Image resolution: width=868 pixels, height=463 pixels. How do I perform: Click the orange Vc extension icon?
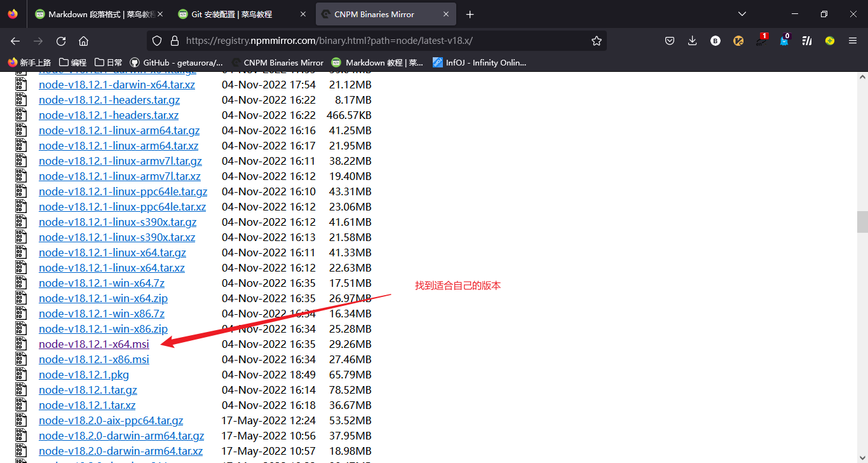(738, 41)
